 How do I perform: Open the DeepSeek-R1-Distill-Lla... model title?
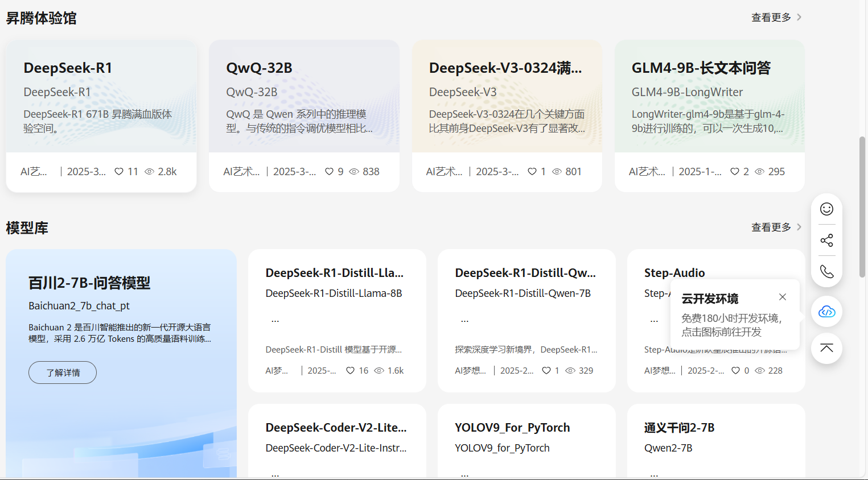point(335,273)
